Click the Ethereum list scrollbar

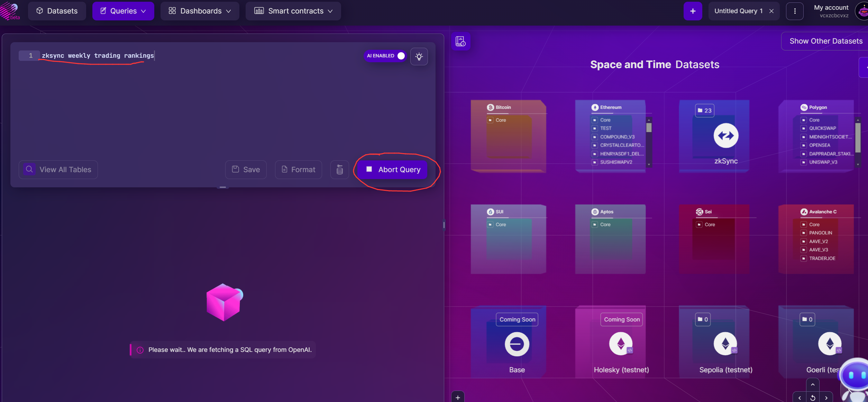[649, 127]
